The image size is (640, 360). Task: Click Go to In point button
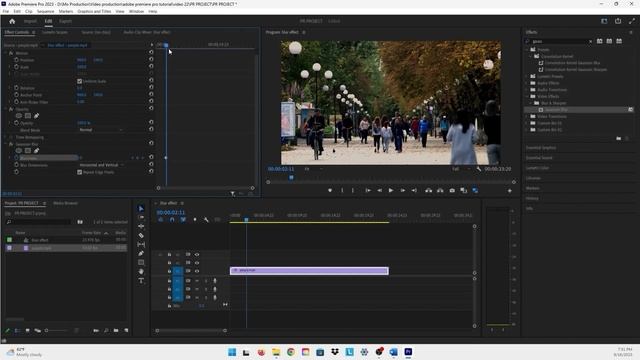pos(368,190)
